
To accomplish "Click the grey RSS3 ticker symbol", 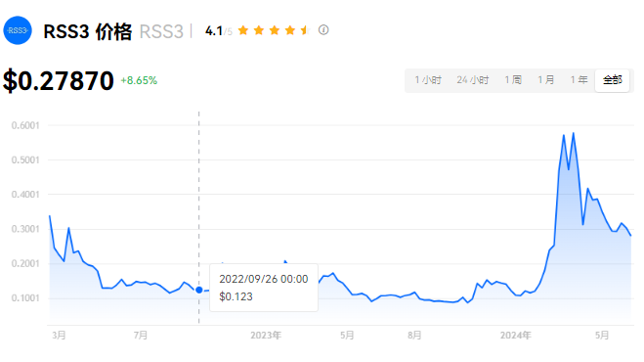I will pos(161,31).
